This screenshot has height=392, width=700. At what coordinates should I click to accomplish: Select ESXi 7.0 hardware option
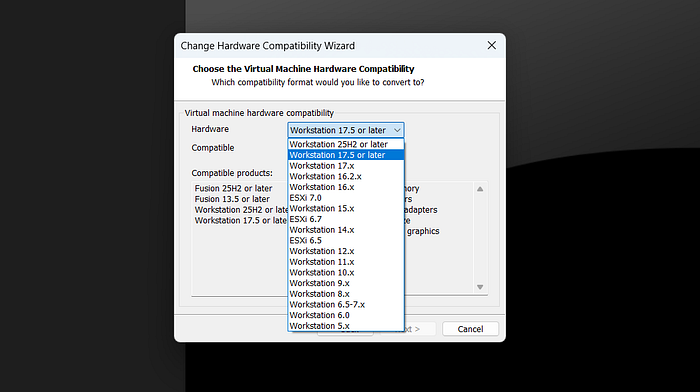346,198
